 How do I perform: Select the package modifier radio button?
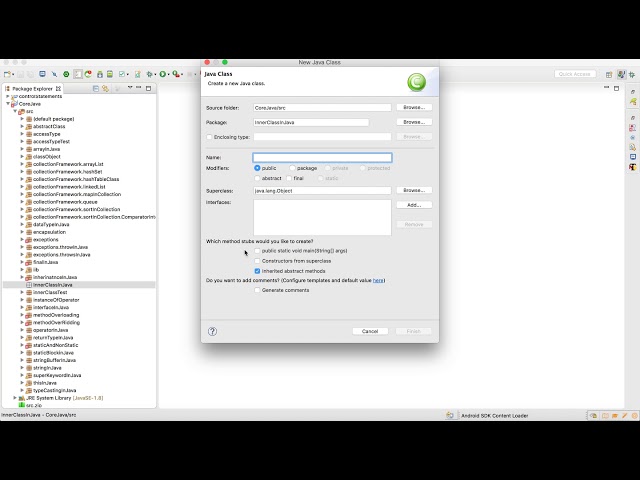[292, 168]
